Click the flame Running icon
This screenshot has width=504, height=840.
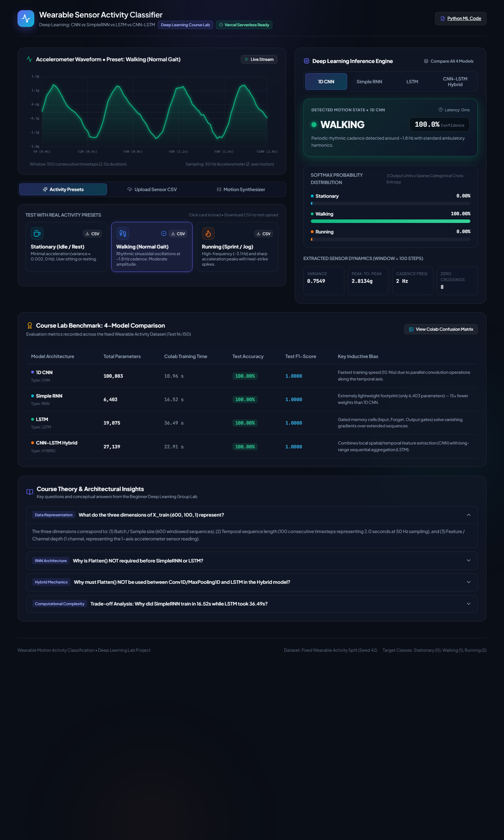(208, 233)
